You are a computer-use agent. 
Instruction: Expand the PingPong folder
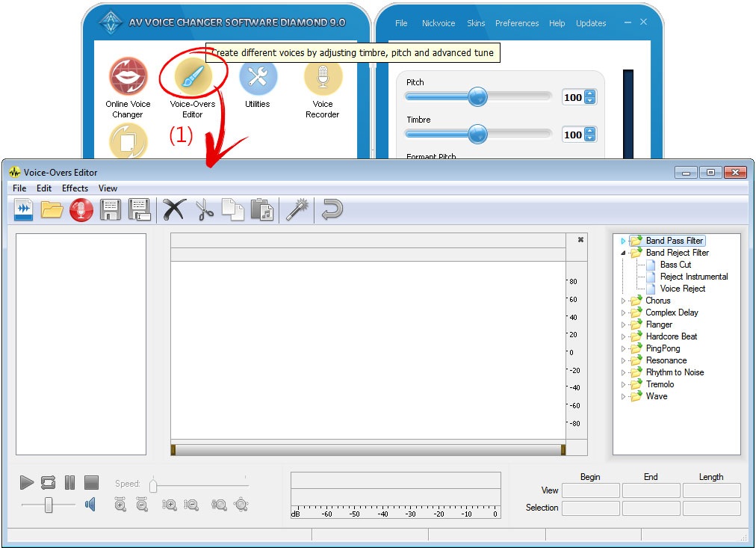tap(623, 349)
